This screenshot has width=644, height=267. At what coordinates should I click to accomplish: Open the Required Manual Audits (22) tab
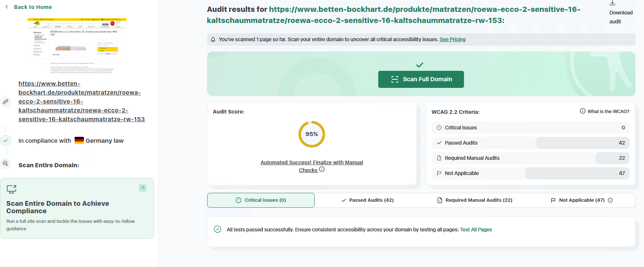[475, 200]
